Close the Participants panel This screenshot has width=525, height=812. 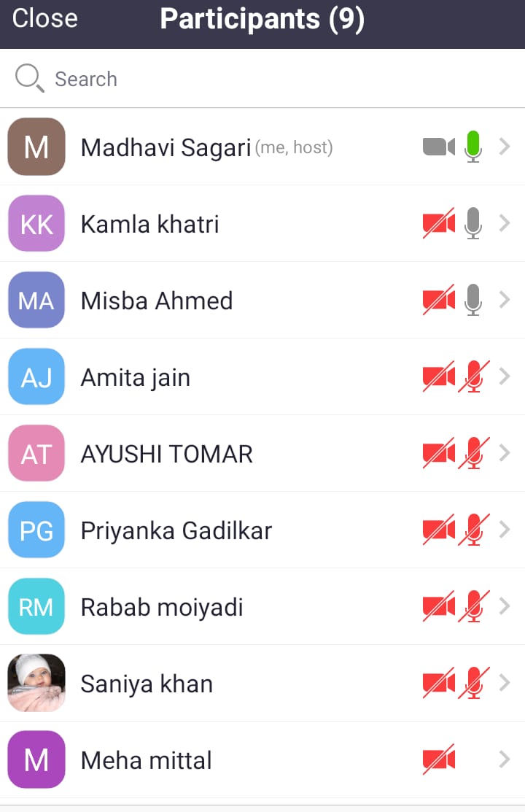(45, 19)
